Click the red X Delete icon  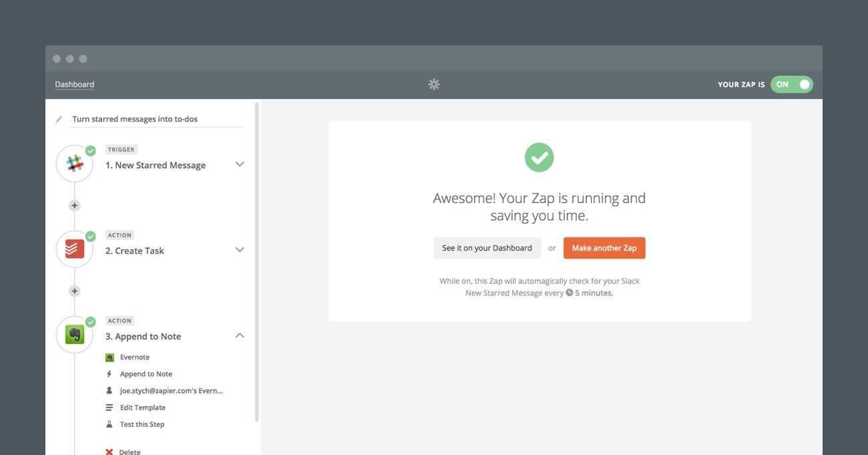pyautogui.click(x=110, y=452)
